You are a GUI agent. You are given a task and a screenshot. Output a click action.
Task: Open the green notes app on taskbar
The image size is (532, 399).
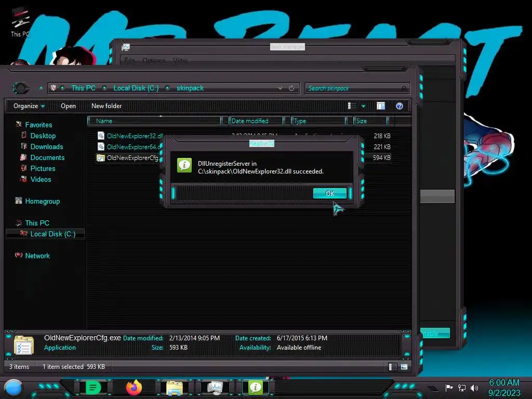tap(93, 388)
